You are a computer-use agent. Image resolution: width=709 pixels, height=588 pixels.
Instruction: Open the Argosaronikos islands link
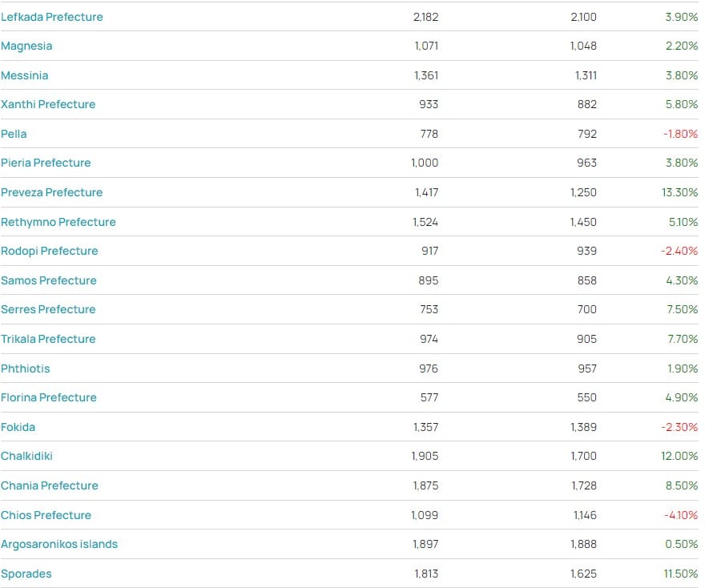[x=59, y=544]
